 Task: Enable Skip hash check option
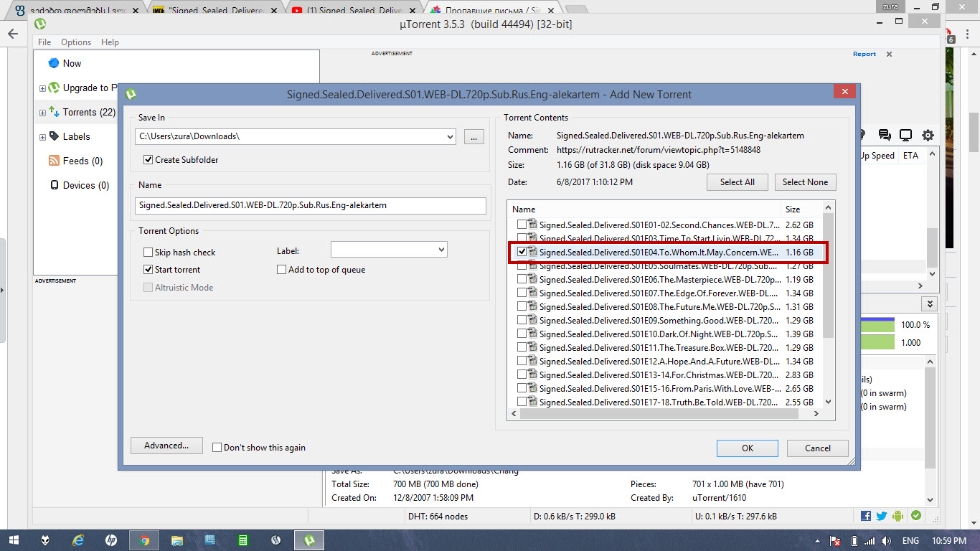[148, 253]
